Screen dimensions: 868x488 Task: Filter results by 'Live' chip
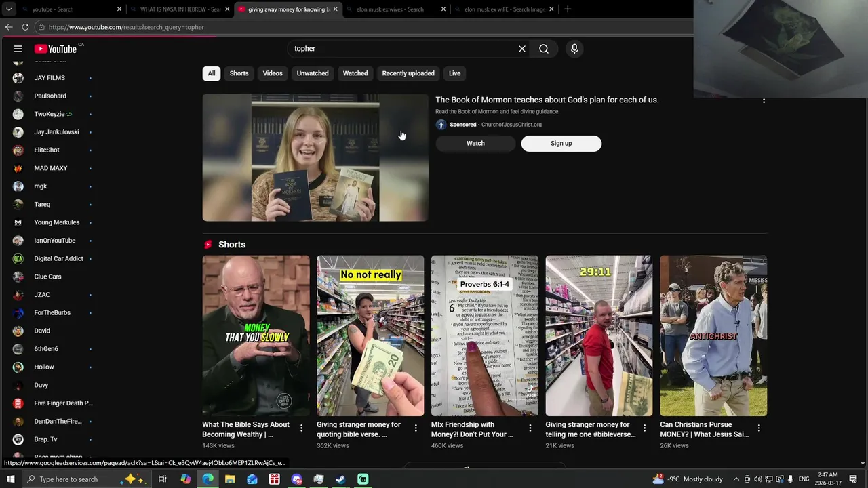[x=454, y=73]
